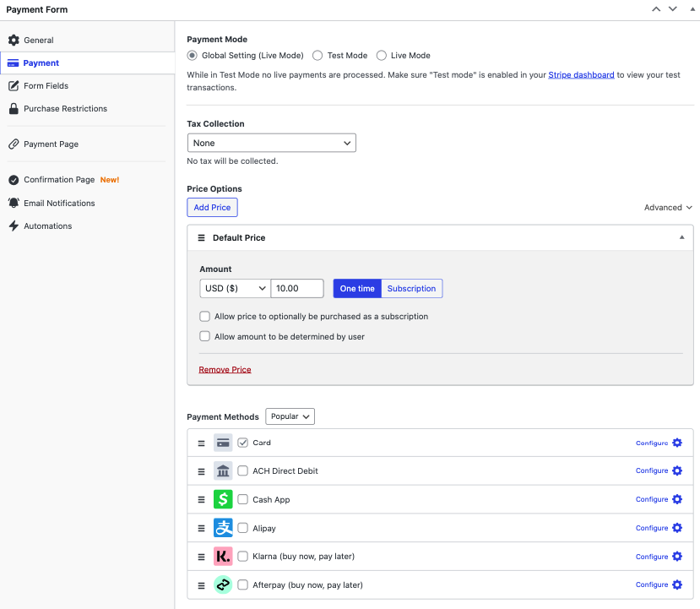Click the Add Price button

pos(212,208)
